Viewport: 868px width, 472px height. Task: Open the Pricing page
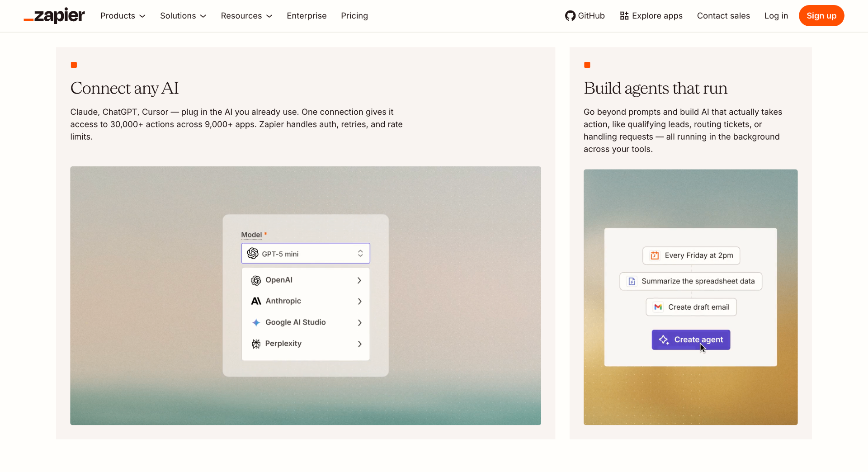pyautogui.click(x=354, y=16)
